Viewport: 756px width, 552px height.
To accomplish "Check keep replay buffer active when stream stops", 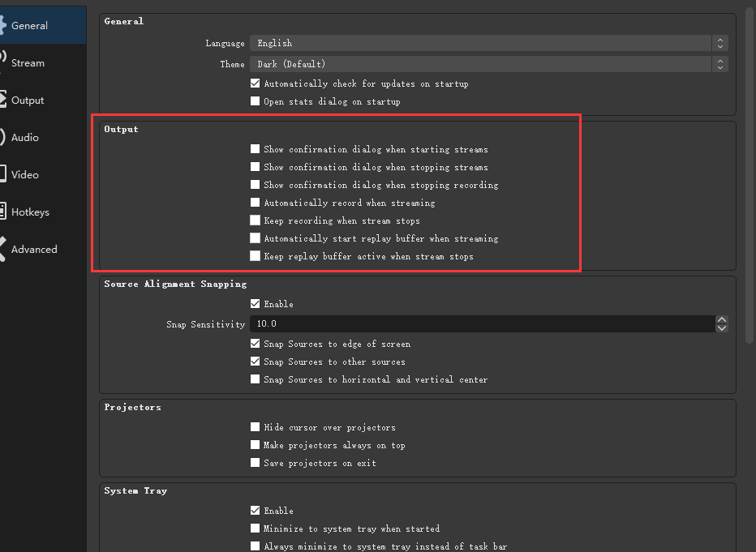I will (255, 256).
